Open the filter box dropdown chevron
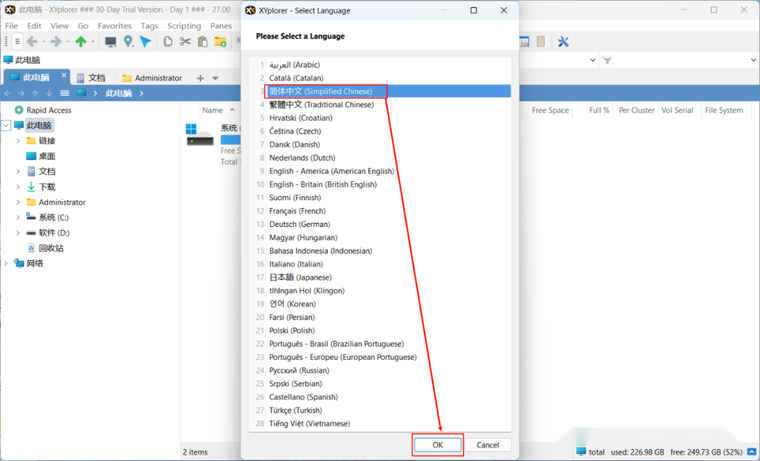This screenshot has height=461, width=760. tap(753, 60)
